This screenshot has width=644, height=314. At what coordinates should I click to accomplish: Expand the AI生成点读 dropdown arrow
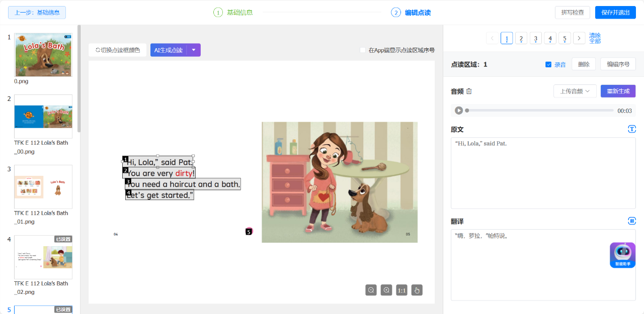coord(194,50)
